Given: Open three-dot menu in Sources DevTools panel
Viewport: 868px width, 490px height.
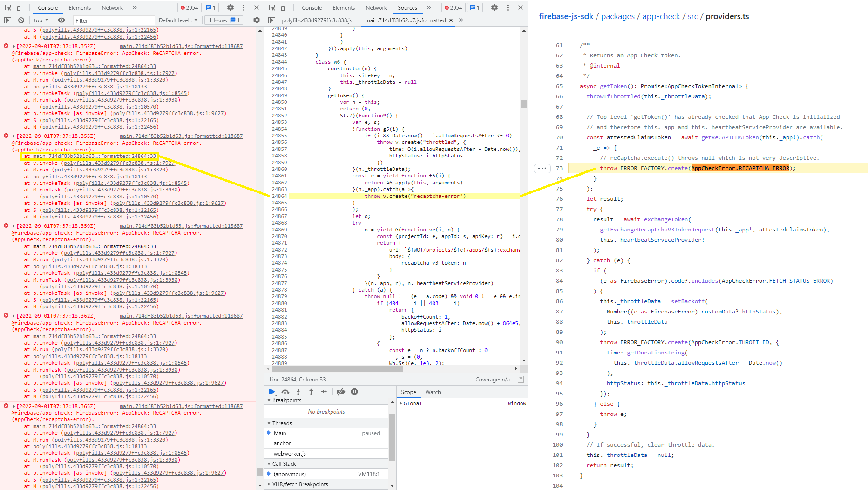Looking at the screenshot, I should coord(508,7).
